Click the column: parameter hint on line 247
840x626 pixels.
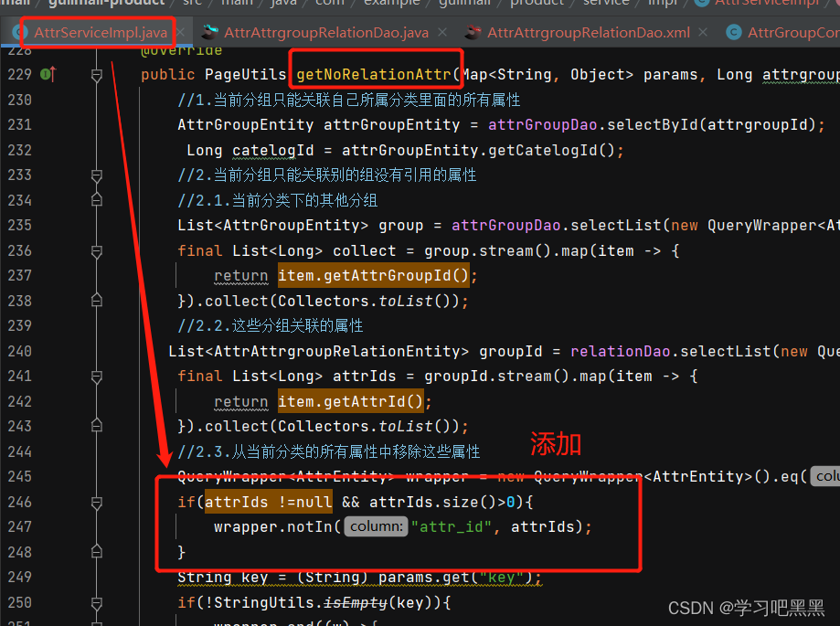click(376, 527)
